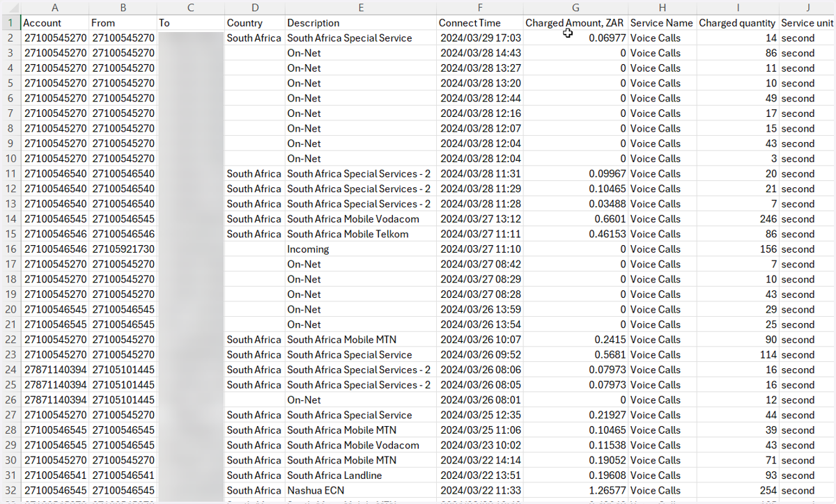Screen dimensions: 836x504
Task: Click the select-all corner of the sheet
Action: 10,7
